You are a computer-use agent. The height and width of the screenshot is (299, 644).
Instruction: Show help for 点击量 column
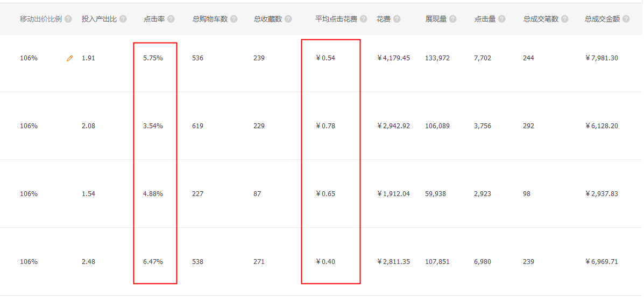(502, 19)
